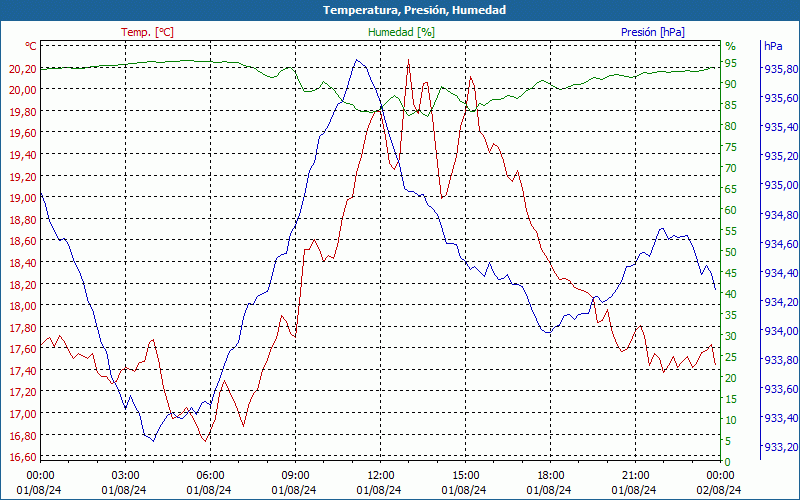This screenshot has width=800, height=500.
Task: Click the '20,20' temperature axis value
Action: click(x=23, y=68)
